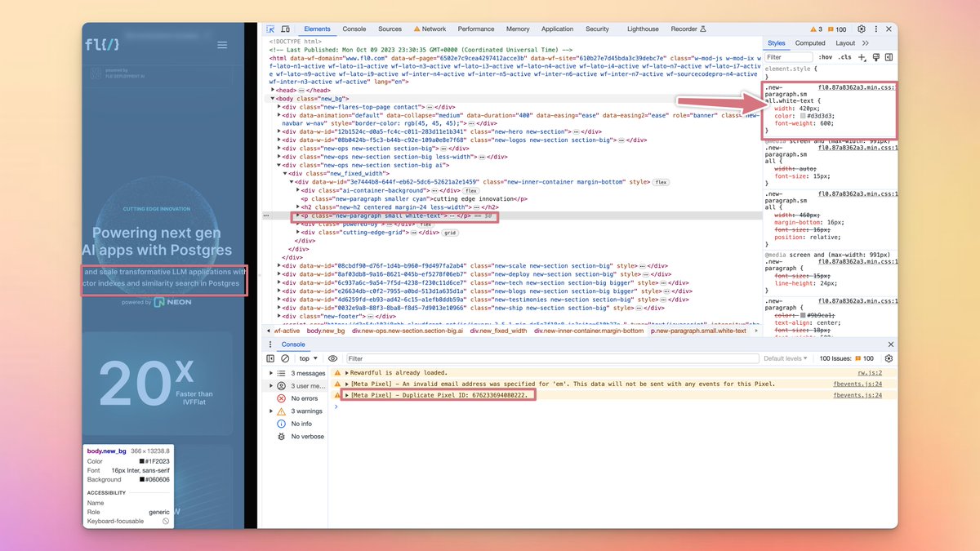Collapse the new_fixed_width div node
This screenshot has height=551, width=980.
(x=286, y=173)
